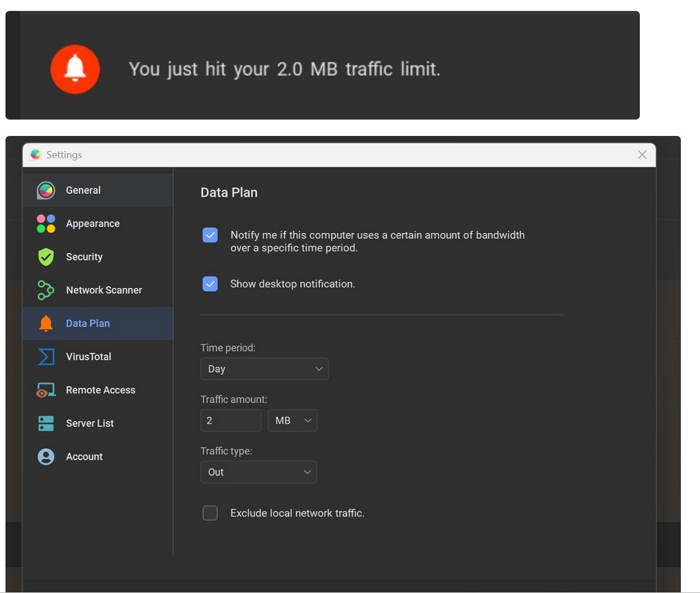Disable the bandwidth usage notify checkbox
The width and height of the screenshot is (700, 593).
(210, 235)
